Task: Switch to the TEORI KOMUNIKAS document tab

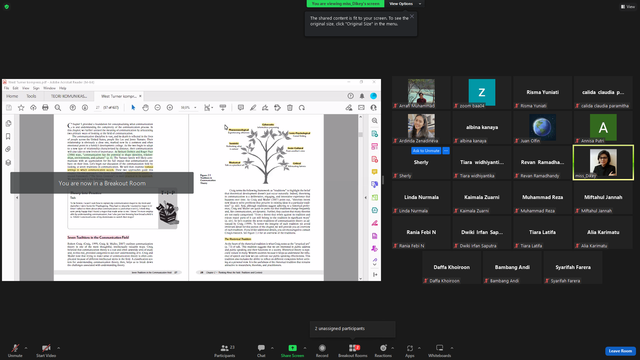Action: [x=69, y=96]
